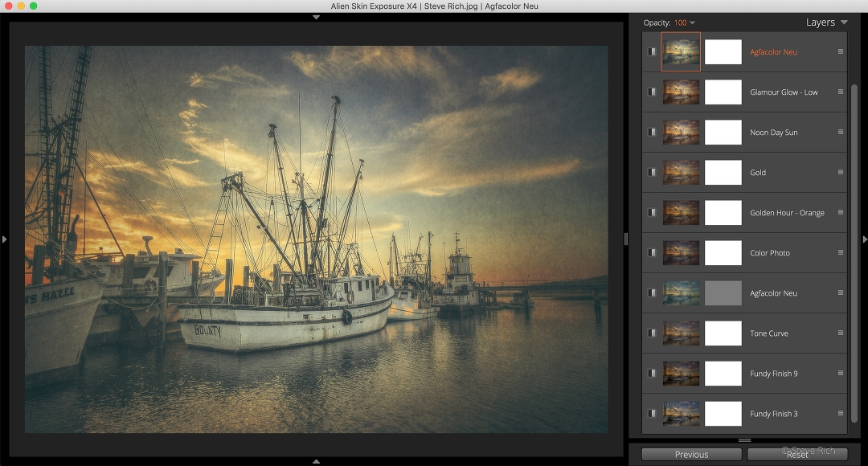
Task: Collapse the left side panel arrow
Action: (4, 239)
